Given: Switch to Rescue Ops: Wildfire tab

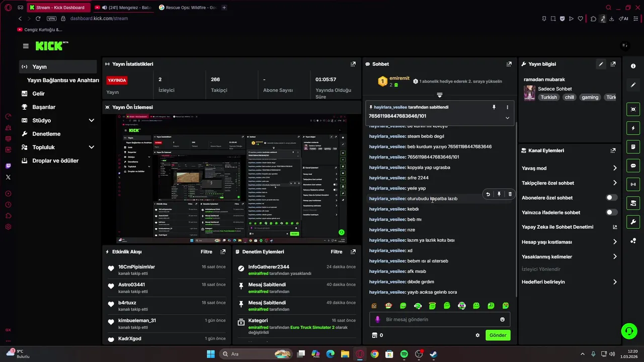Looking at the screenshot, I should 187,8.
